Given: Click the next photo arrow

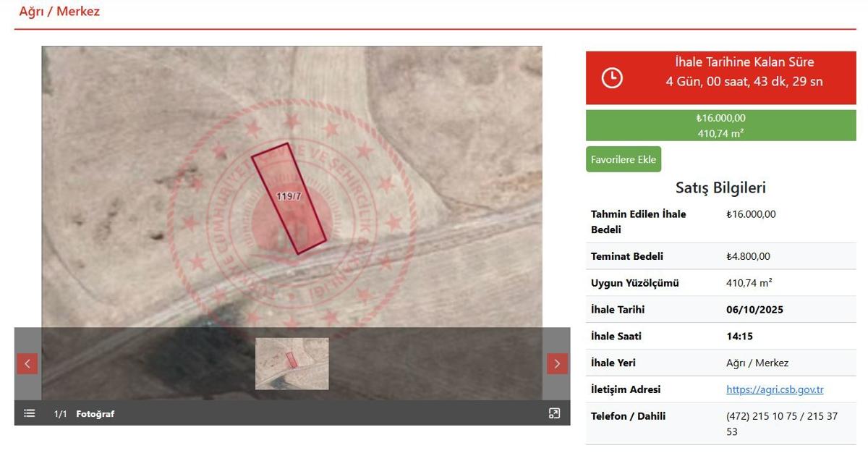Looking at the screenshot, I should pos(557,363).
